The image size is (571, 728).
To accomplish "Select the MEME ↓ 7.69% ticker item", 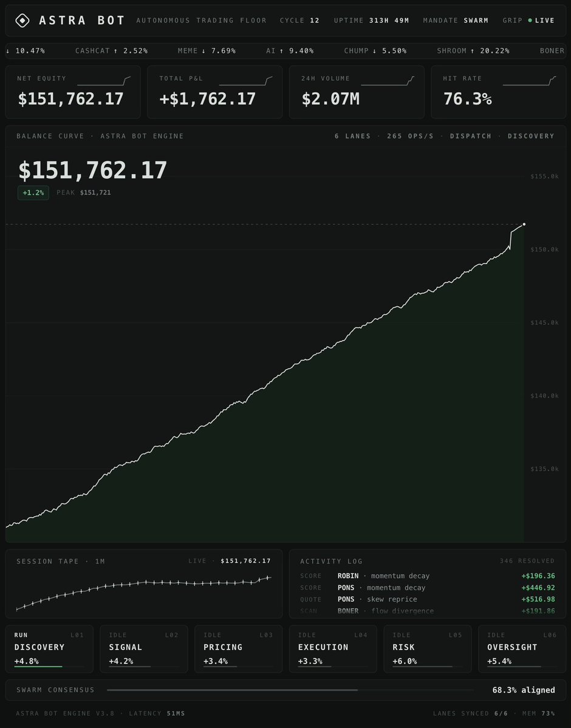I will (x=207, y=50).
